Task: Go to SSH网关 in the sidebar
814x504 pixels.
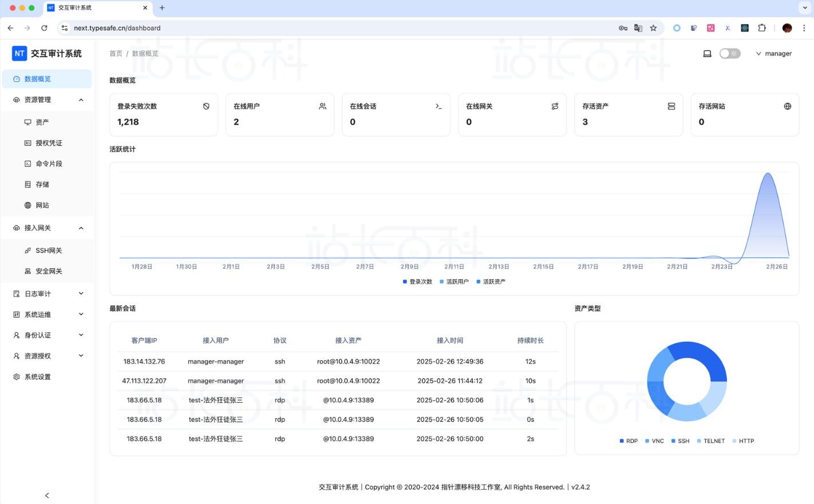Action: click(x=49, y=251)
